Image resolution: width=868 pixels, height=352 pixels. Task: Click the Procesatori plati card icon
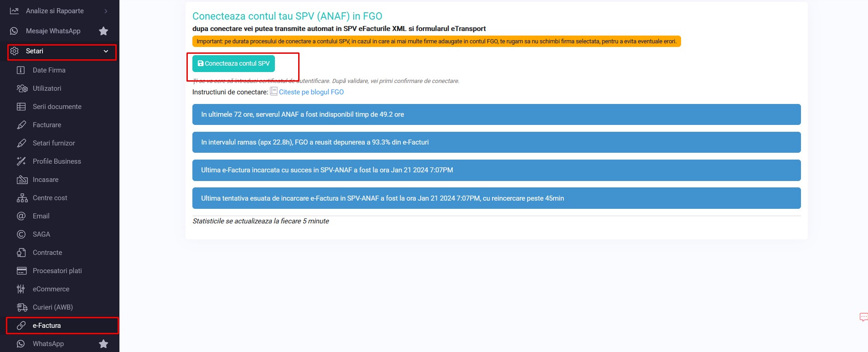(x=21, y=271)
